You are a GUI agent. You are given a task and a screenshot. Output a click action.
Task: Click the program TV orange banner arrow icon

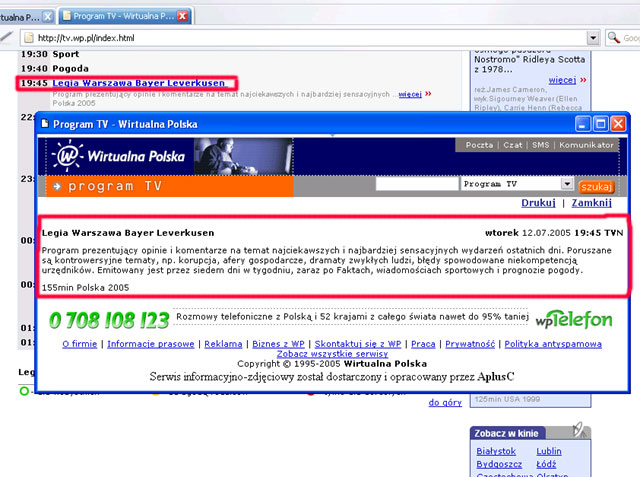(x=57, y=186)
